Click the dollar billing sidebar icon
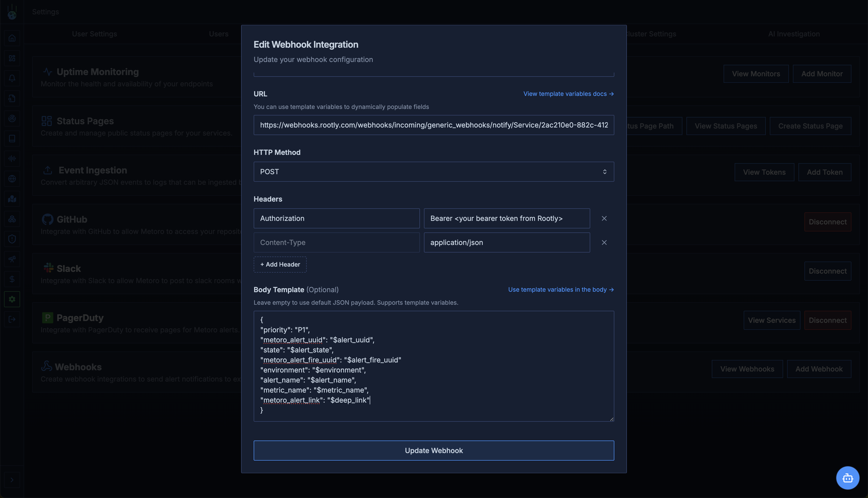 (12, 279)
